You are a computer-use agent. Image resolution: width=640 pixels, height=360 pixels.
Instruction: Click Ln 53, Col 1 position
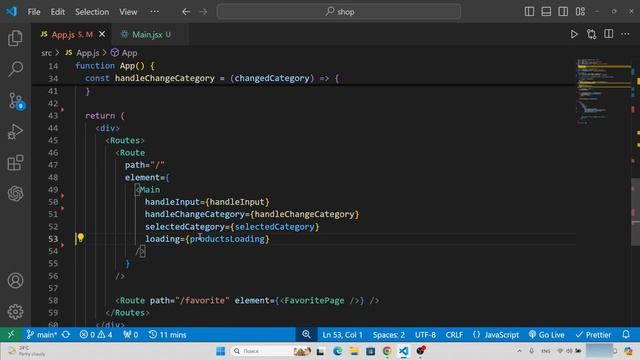click(x=342, y=335)
